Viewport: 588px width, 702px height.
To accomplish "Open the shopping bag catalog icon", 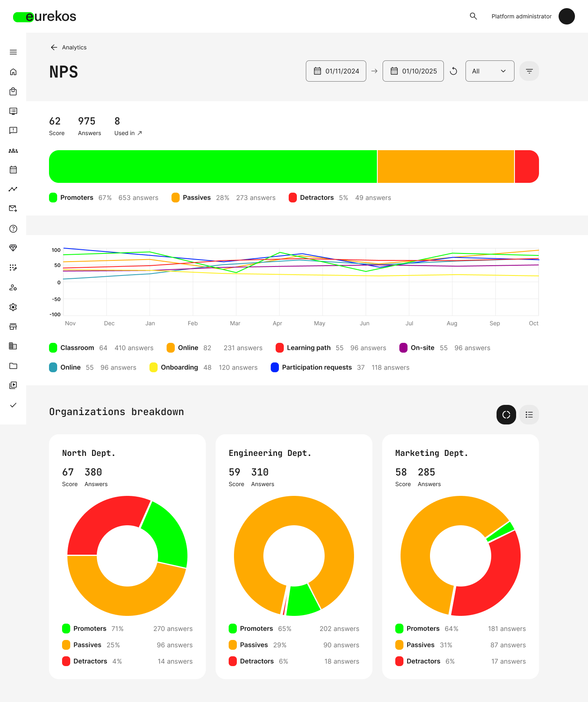I will 13,91.
